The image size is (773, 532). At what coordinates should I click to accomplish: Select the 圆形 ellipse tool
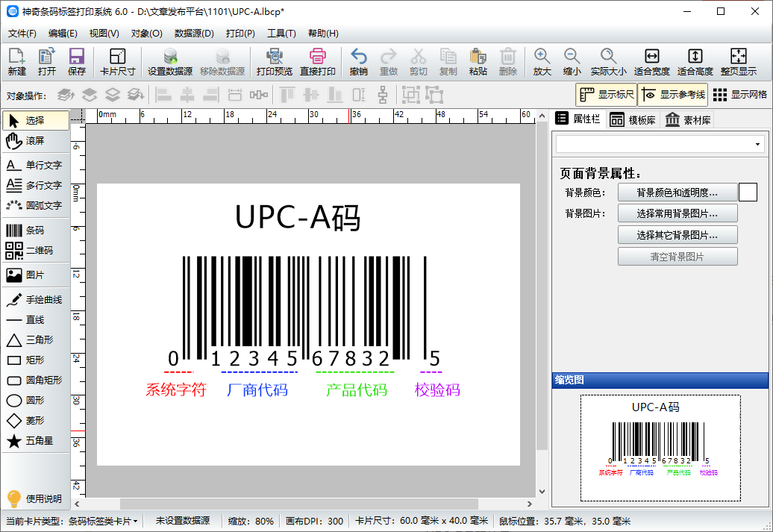click(x=36, y=401)
